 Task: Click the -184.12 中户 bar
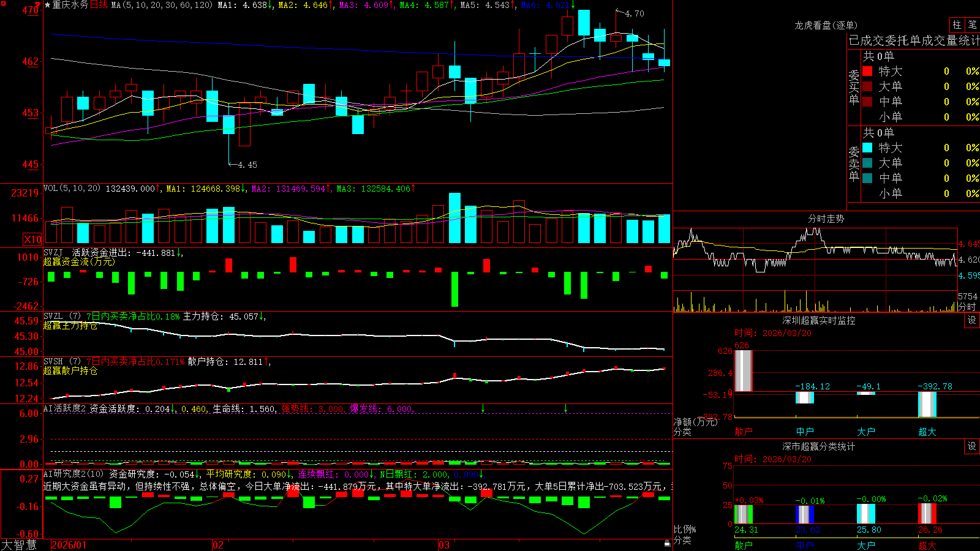pos(805,397)
